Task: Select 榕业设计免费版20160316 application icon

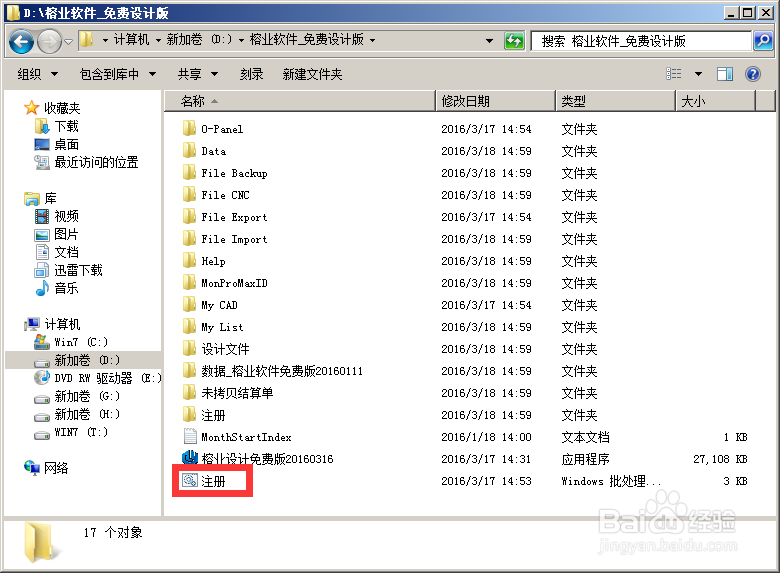Action: [190, 458]
